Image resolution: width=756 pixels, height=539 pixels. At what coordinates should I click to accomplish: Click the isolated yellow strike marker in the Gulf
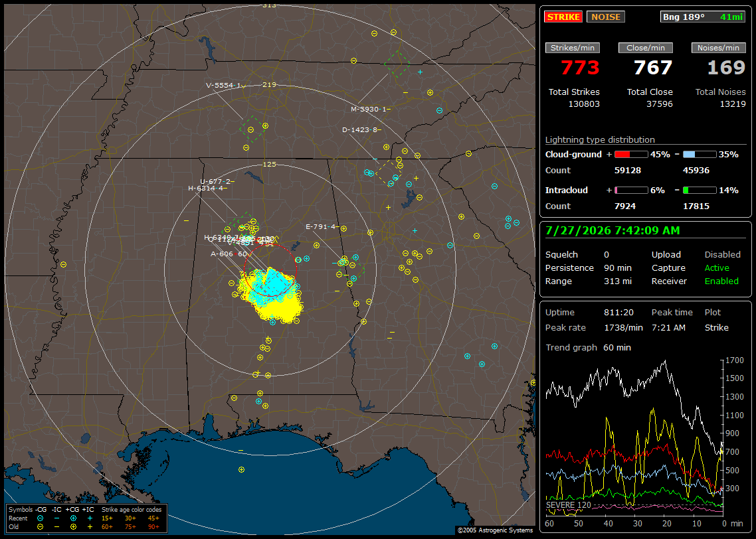[x=242, y=470]
